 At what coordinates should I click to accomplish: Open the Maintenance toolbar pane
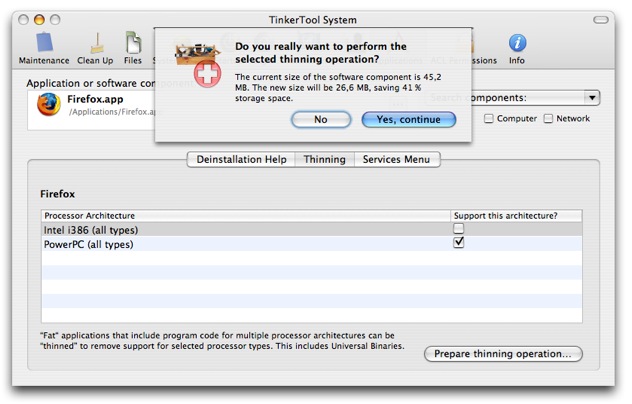pos(44,48)
